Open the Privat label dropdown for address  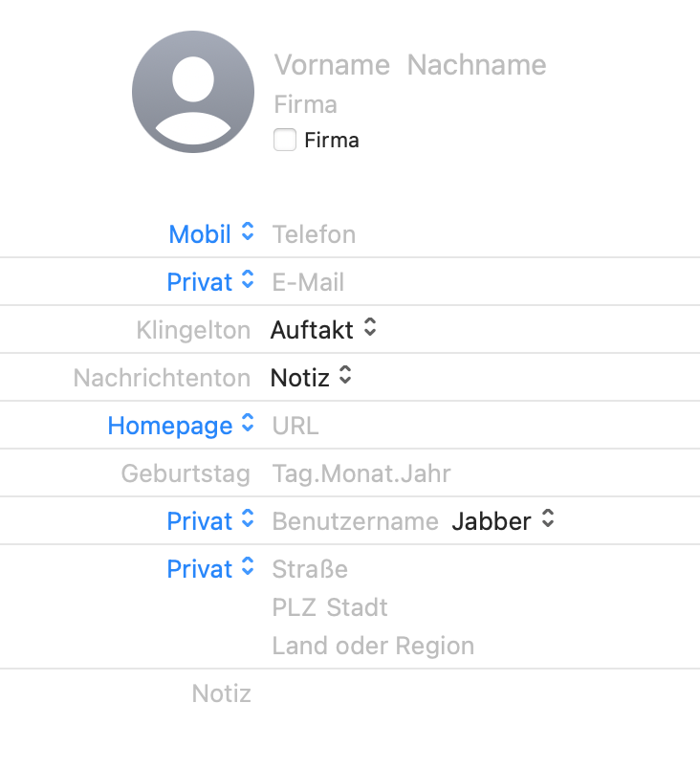pos(211,569)
